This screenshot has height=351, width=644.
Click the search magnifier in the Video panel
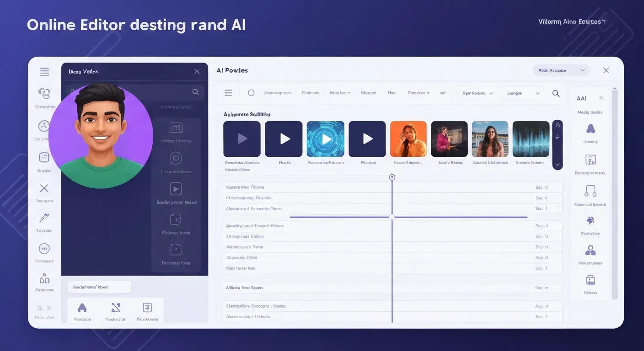pos(196,92)
